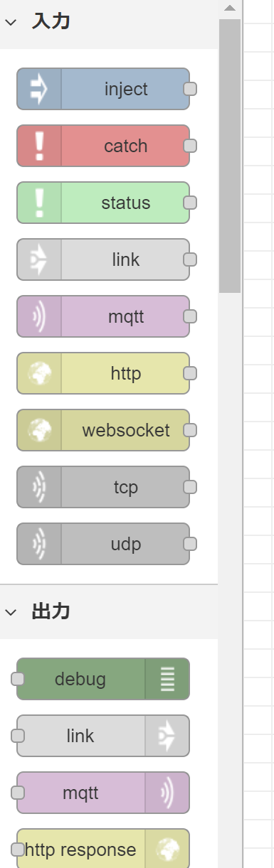This screenshot has height=868, width=274.
Task: Click the 出力 category header label
Action: point(51,611)
